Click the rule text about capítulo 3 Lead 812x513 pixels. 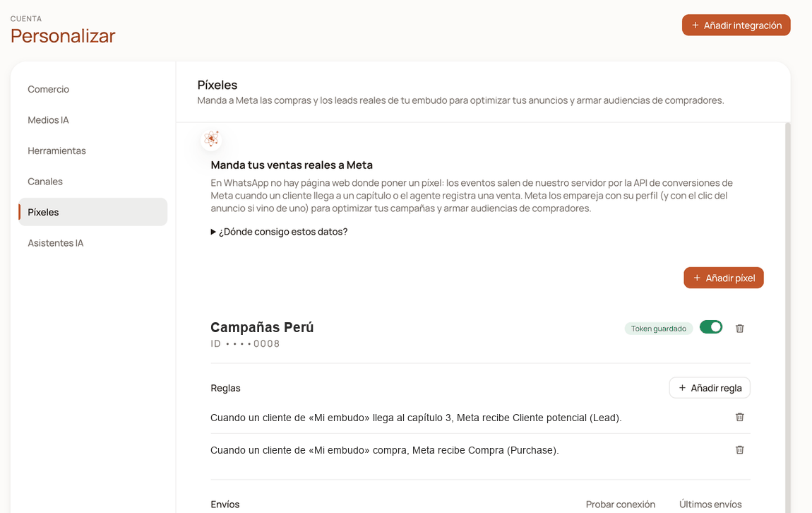pyautogui.click(x=416, y=418)
